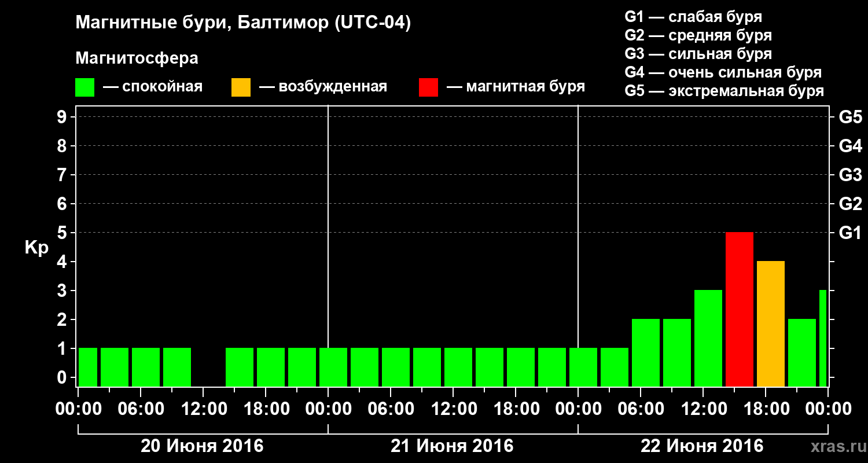Click the 'Kp' axis title
Screen dimensions: 868x463
[36, 248]
